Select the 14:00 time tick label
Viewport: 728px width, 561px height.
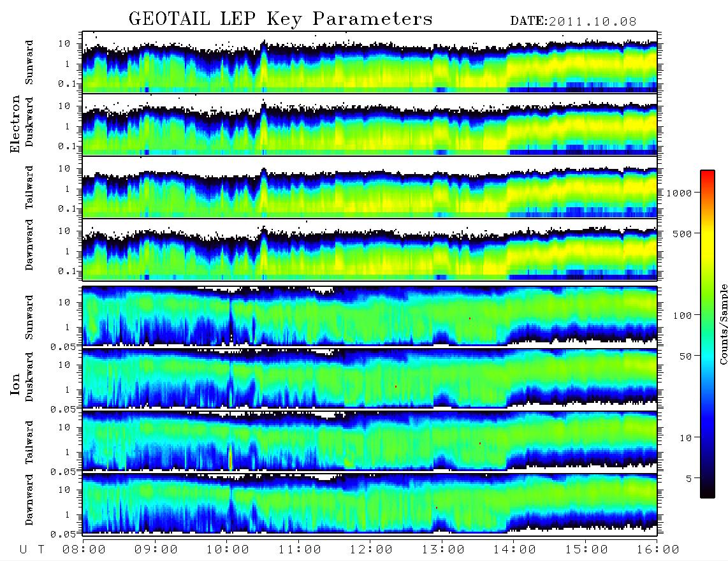coord(515,550)
